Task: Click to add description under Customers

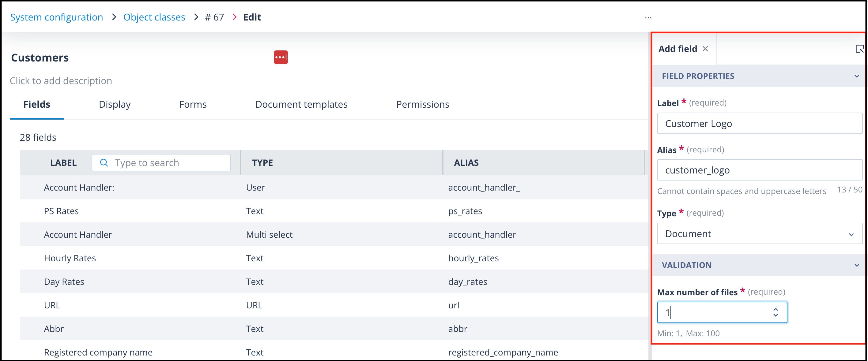Action: coord(61,81)
